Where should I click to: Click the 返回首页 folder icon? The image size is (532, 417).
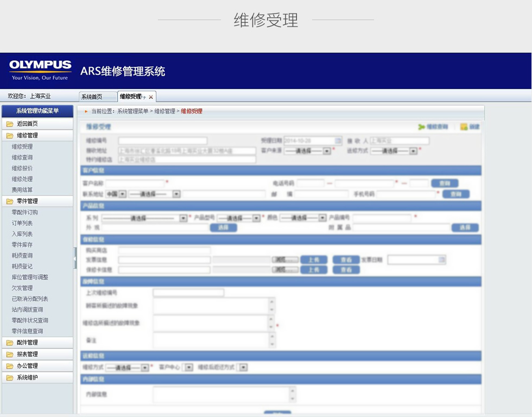[x=10, y=124]
